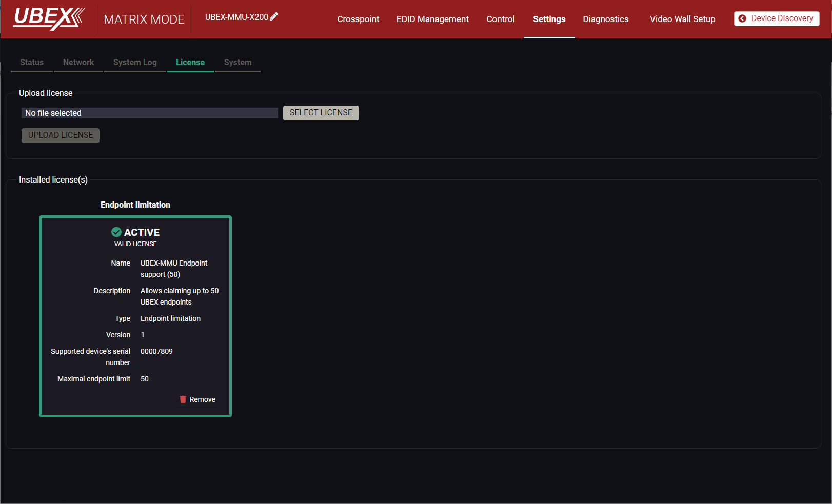The image size is (832, 504).
Task: Click the Installed license(s) section title
Action: 53,179
